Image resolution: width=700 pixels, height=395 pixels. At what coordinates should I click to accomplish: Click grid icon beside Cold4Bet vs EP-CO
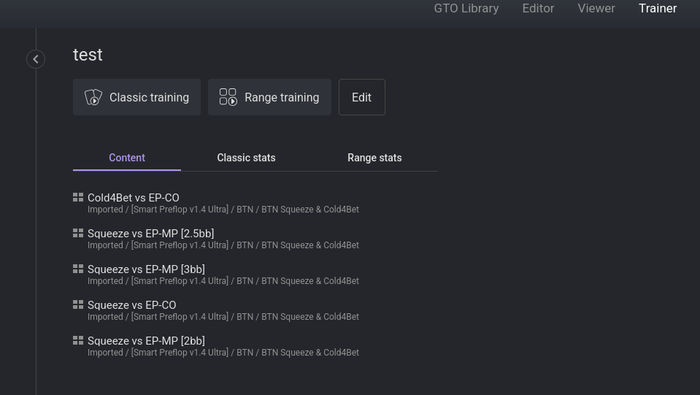(x=78, y=197)
